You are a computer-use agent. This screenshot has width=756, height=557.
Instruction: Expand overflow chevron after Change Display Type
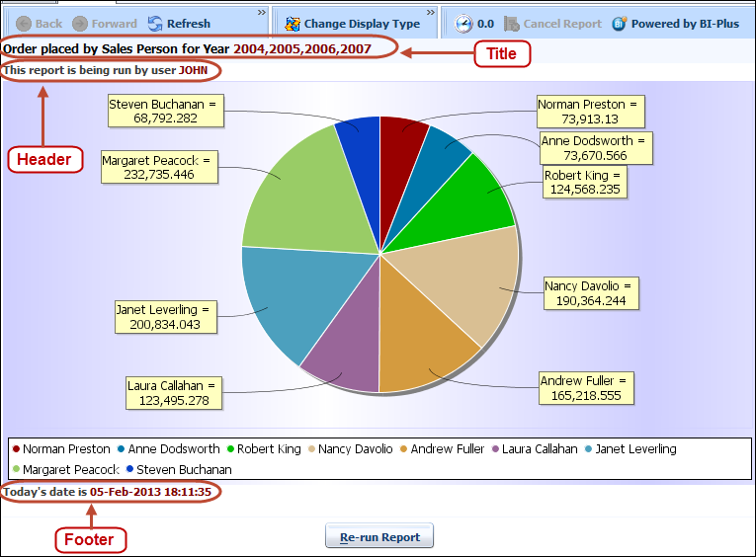tap(431, 13)
